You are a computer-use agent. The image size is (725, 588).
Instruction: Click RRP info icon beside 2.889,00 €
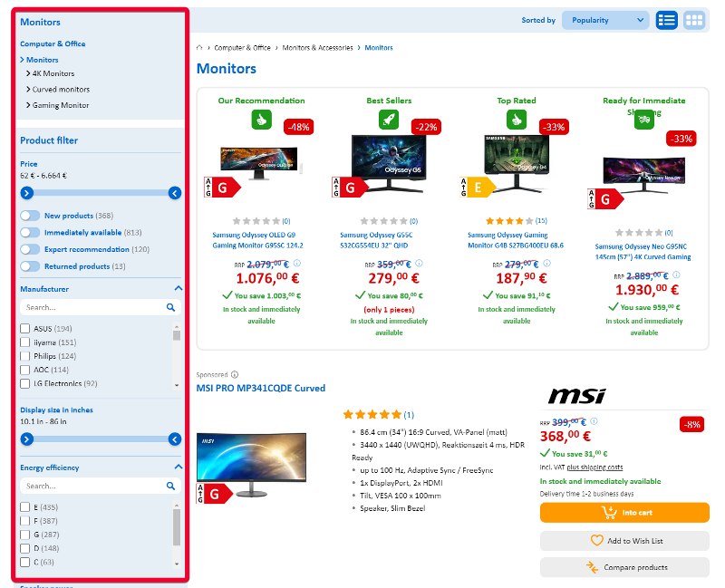[676, 275]
